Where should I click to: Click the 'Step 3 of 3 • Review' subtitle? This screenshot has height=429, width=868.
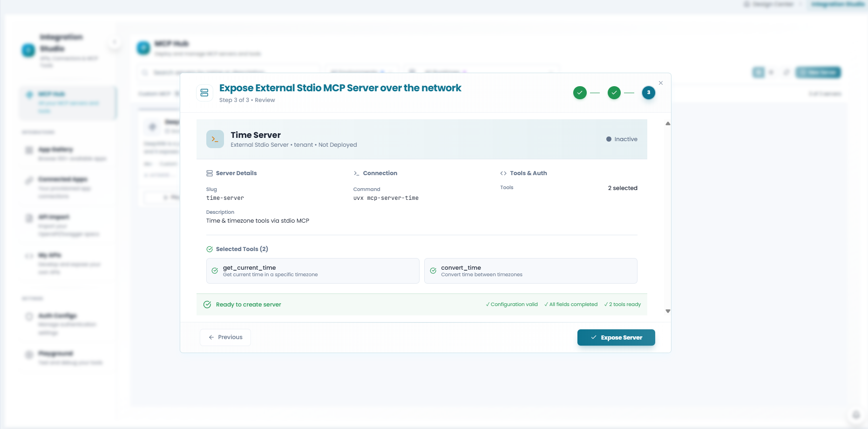click(247, 100)
